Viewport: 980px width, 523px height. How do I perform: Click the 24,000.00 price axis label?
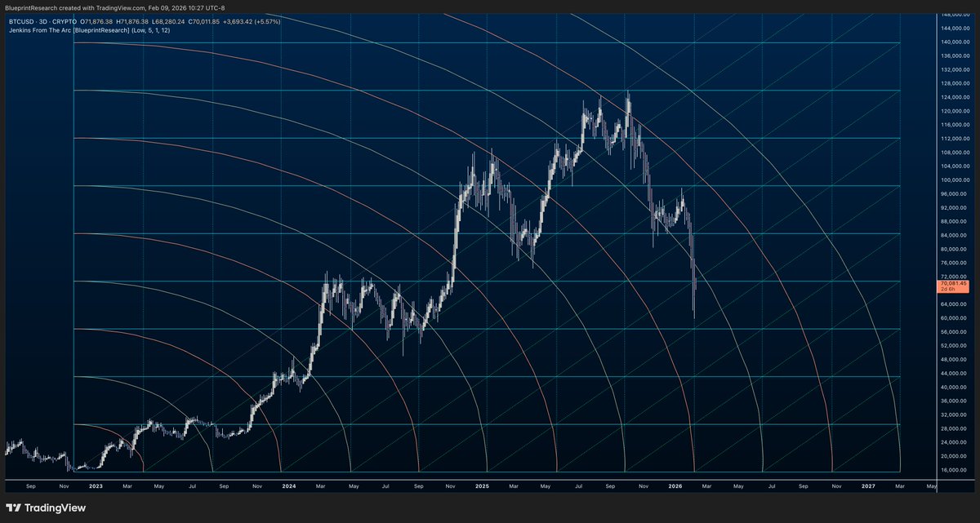[953, 442]
